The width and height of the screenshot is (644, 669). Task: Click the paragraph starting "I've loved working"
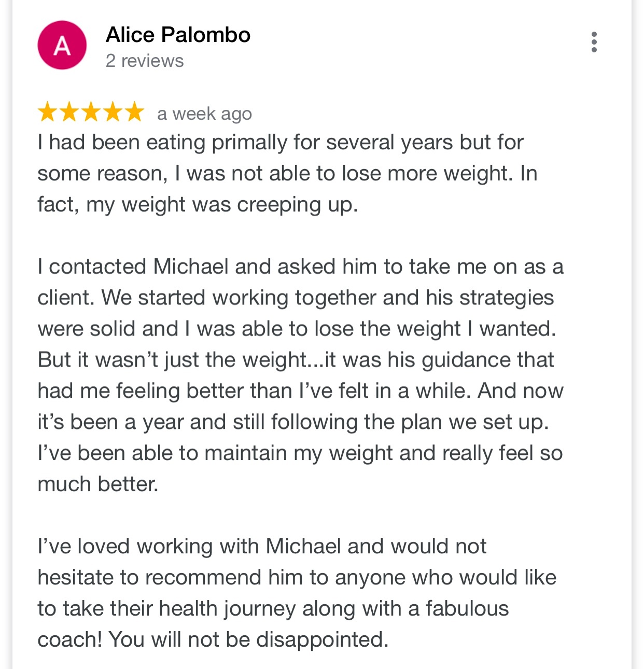click(296, 593)
